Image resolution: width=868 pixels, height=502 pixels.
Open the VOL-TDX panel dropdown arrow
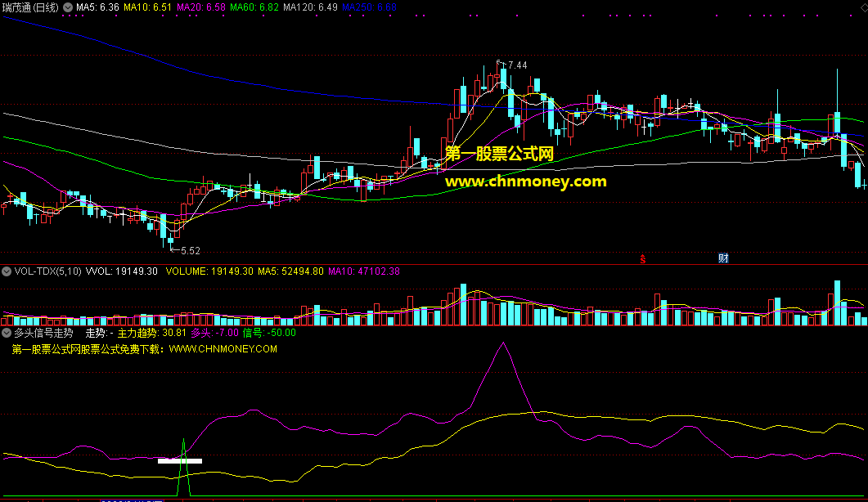7,271
